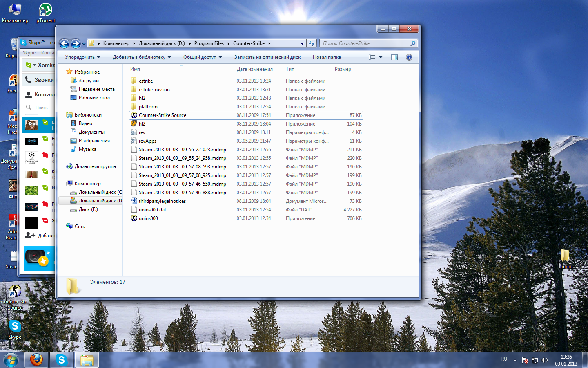588x368 pixels.
Task: Open the address bar history dropdown arrow
Action: (x=302, y=43)
